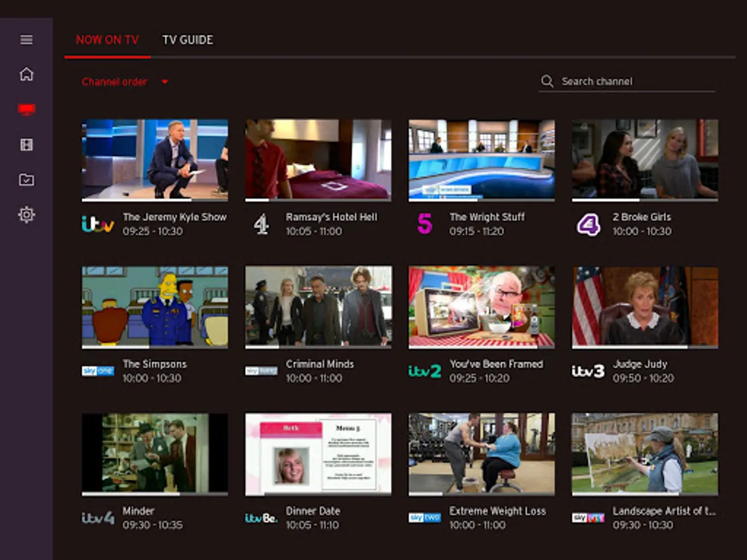The height and width of the screenshot is (560, 747).
Task: Play You've Been Framed thumbnail
Action: (482, 306)
